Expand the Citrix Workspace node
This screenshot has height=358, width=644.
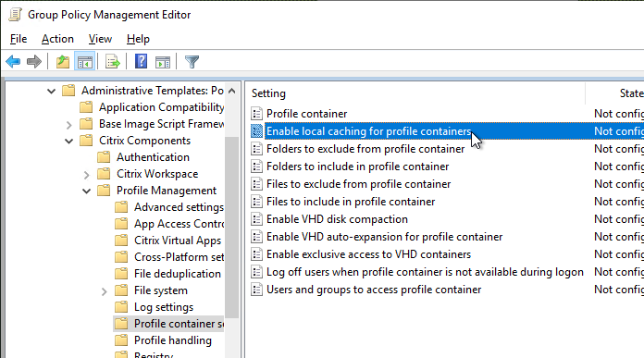[86, 175]
